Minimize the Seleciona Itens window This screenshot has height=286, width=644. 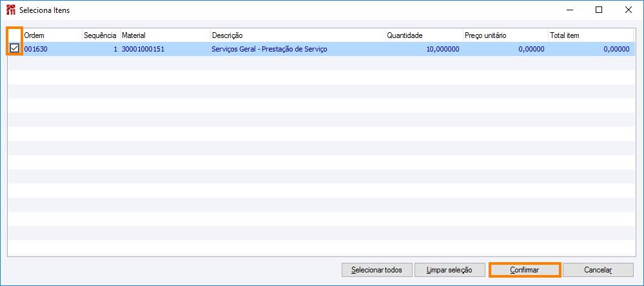(569, 10)
